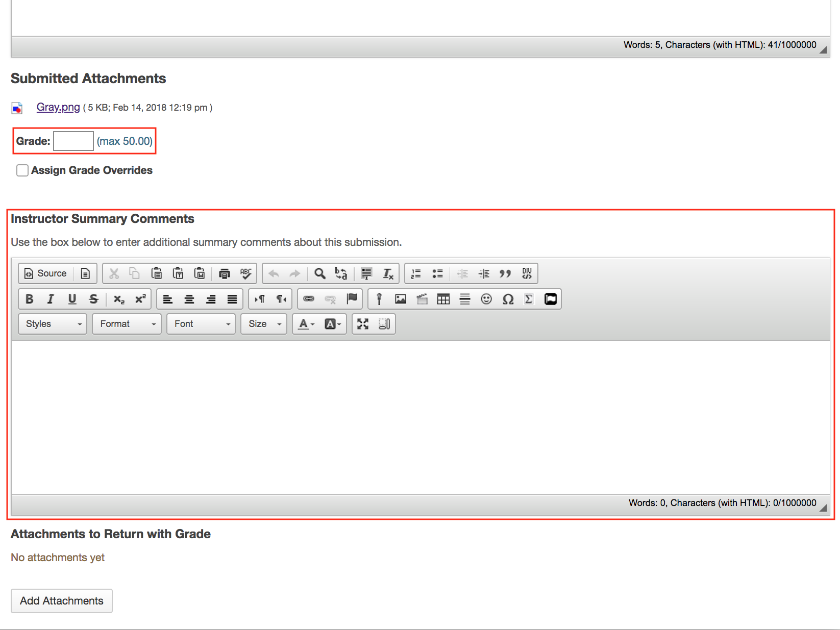Click inside the Grade input field
840x630 pixels.
73,141
